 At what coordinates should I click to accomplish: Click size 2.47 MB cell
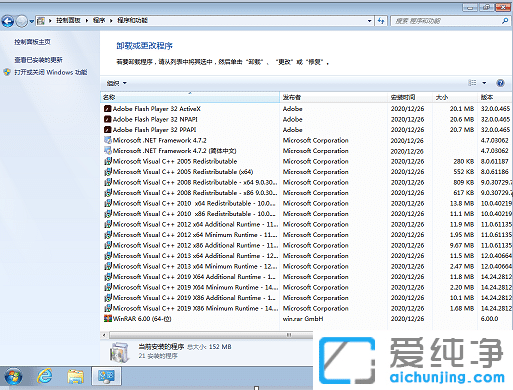462,266
